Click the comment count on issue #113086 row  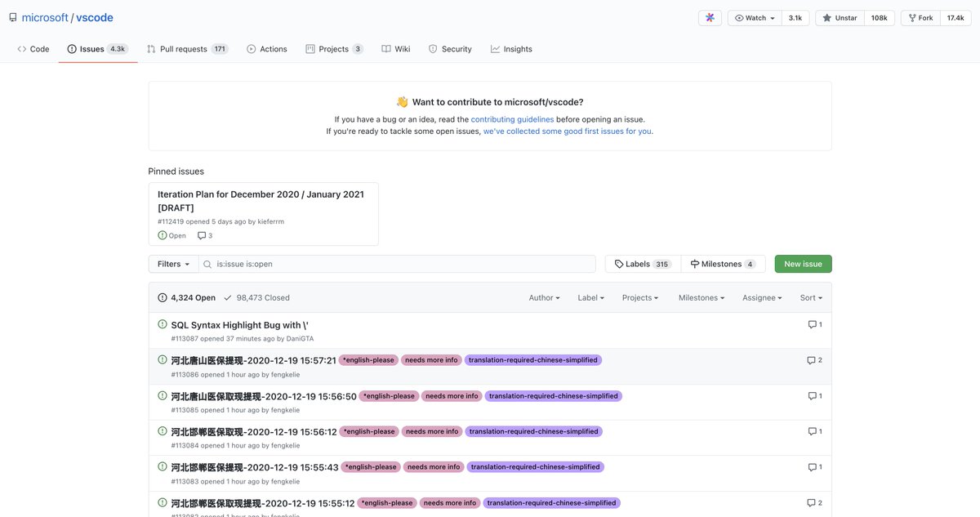click(820, 360)
